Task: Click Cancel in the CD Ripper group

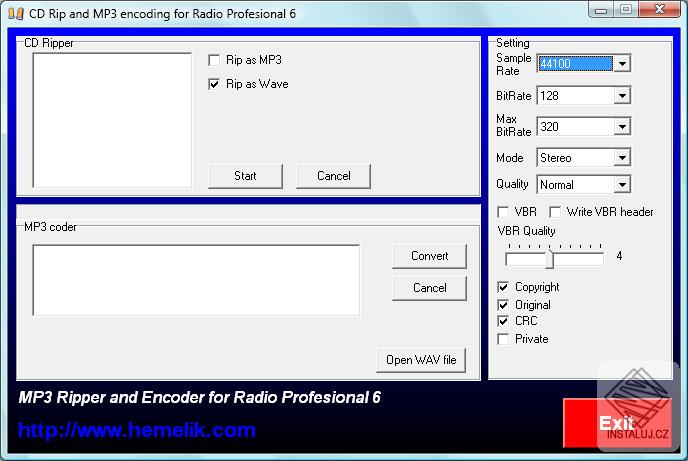Action: click(333, 176)
